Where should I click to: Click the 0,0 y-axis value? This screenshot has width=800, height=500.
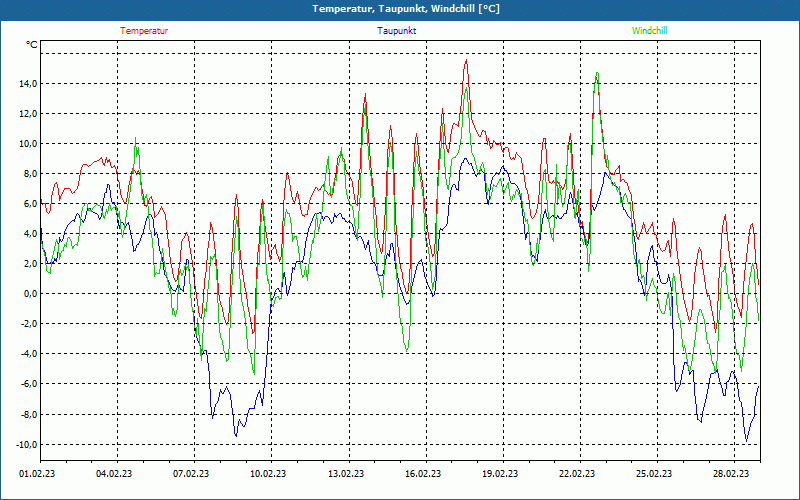[31, 294]
